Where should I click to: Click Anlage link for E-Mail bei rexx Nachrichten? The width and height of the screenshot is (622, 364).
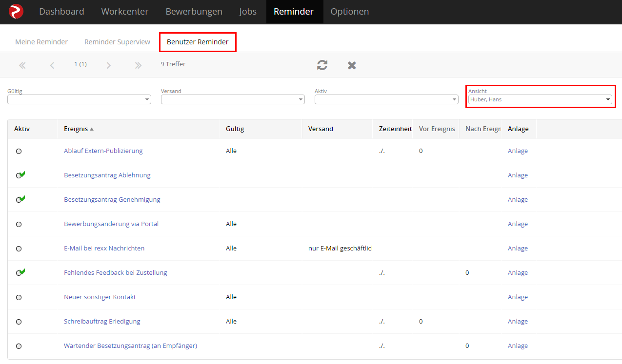[x=518, y=248]
